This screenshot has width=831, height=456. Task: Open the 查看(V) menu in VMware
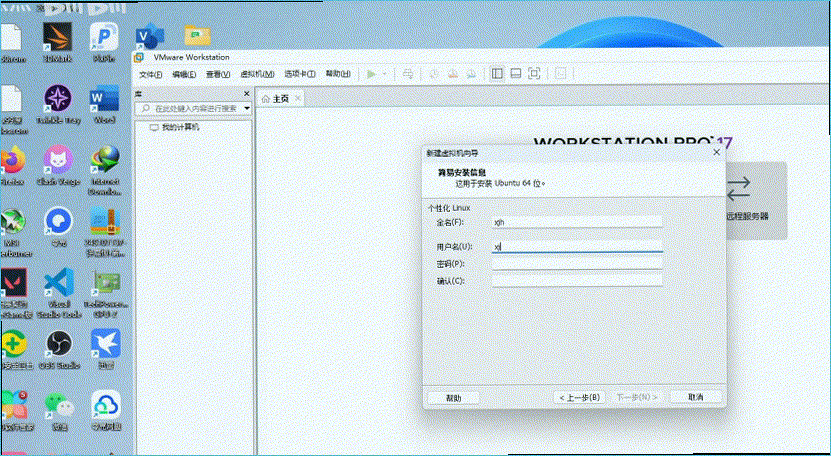[x=218, y=74]
